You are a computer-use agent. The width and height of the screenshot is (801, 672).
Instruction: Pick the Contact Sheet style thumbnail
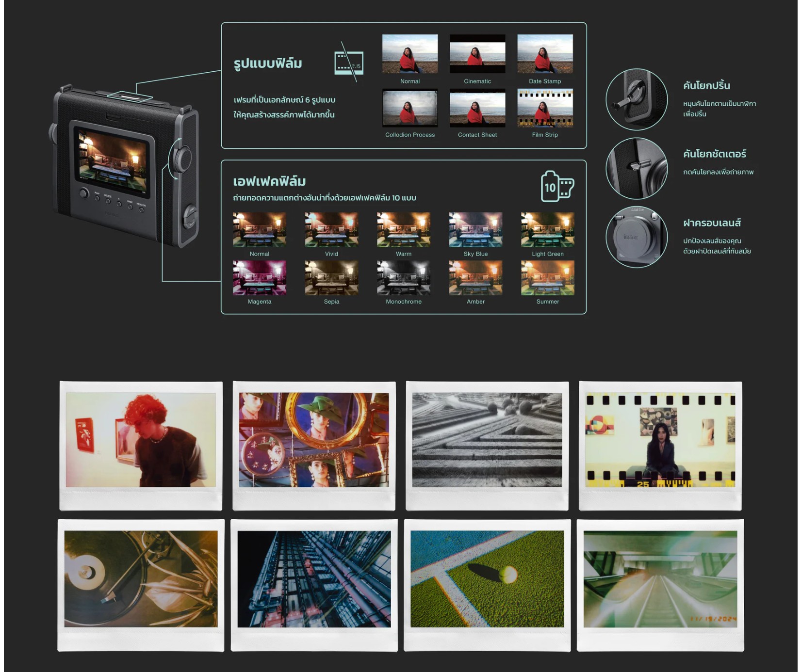tap(477, 108)
